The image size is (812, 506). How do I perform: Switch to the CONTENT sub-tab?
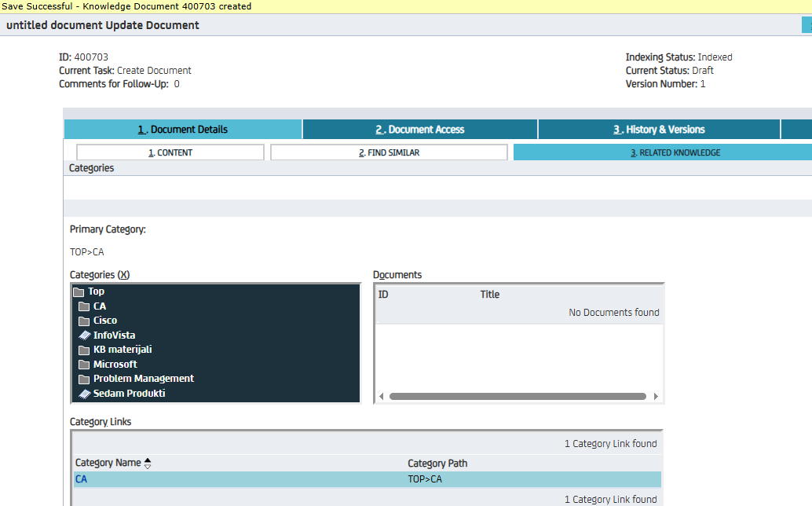170,152
